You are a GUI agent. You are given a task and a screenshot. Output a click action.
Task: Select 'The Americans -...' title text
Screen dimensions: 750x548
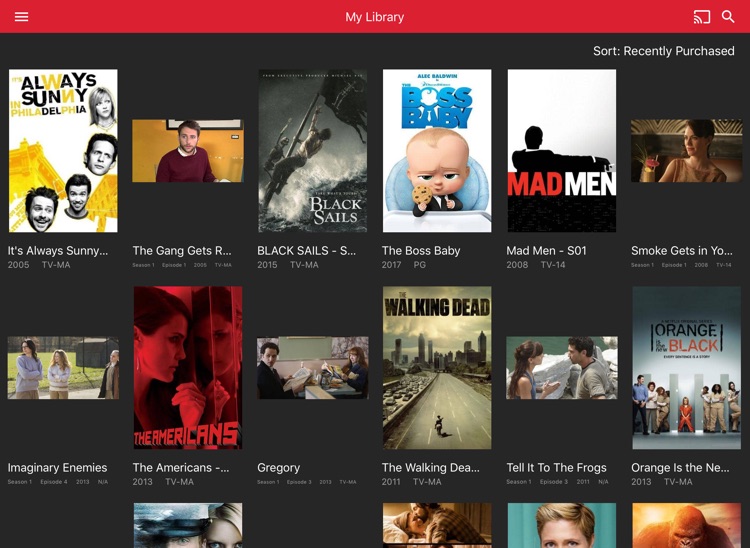point(181,468)
